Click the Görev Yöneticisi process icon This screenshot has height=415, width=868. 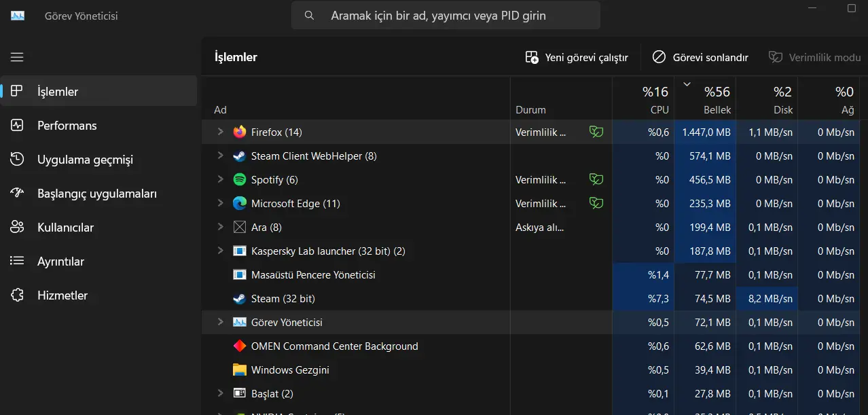pyautogui.click(x=239, y=323)
